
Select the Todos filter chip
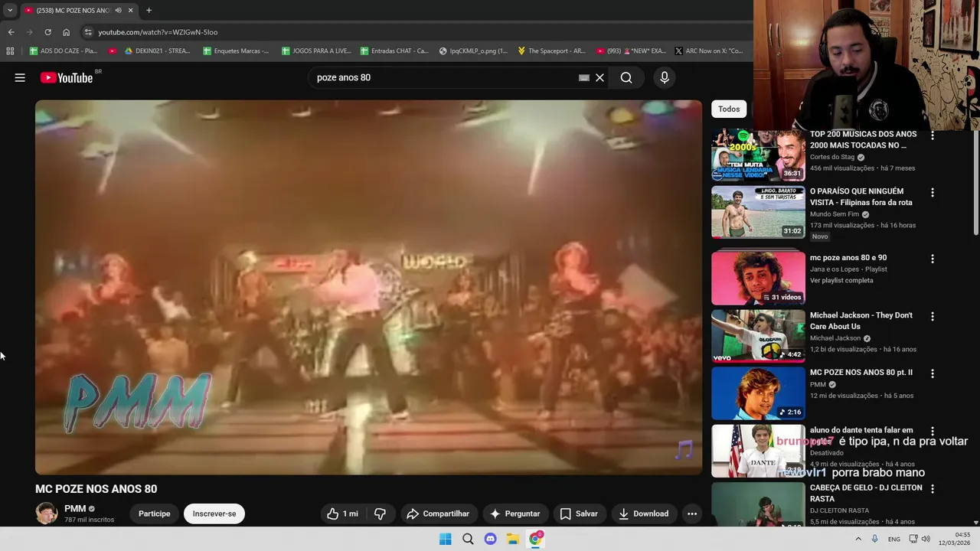729,109
